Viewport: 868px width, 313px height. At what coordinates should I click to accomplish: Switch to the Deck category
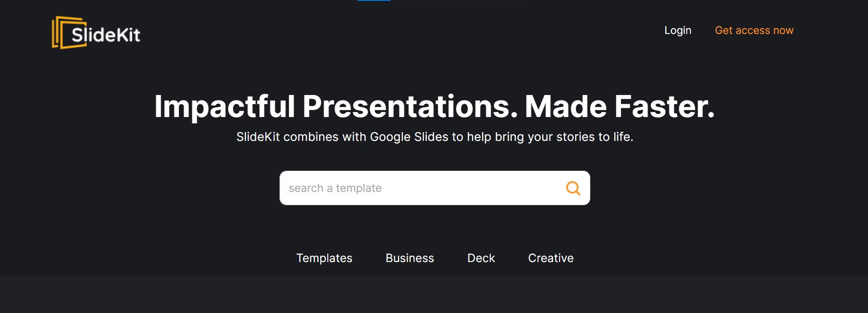click(481, 258)
